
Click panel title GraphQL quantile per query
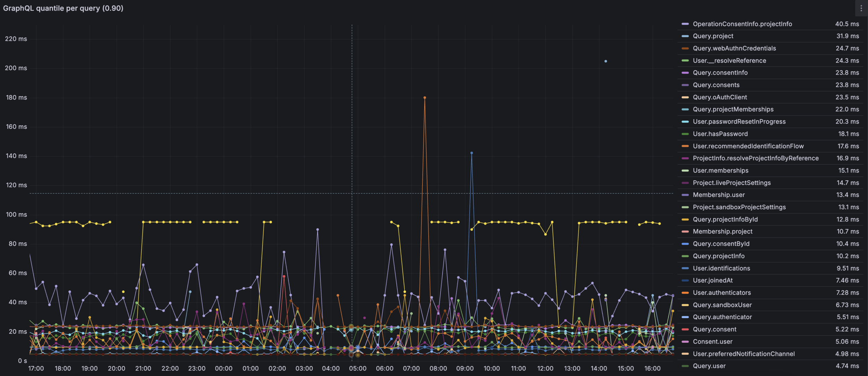point(63,8)
